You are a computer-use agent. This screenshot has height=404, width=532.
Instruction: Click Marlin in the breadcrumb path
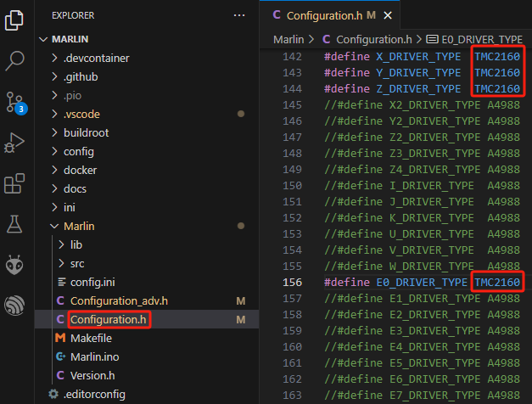pyautogui.click(x=289, y=39)
